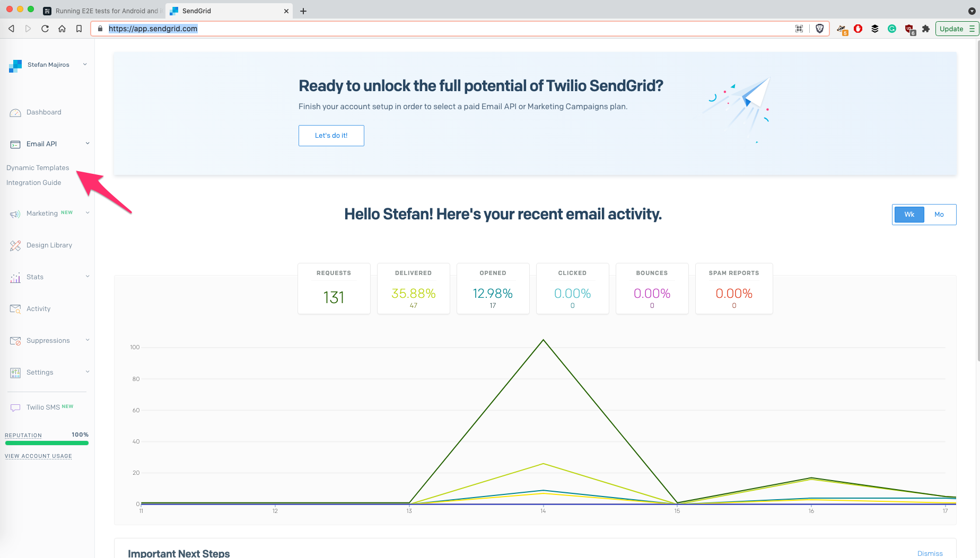Click the REQUESTS 131 stat card
Image resolution: width=980 pixels, height=558 pixels.
click(334, 289)
